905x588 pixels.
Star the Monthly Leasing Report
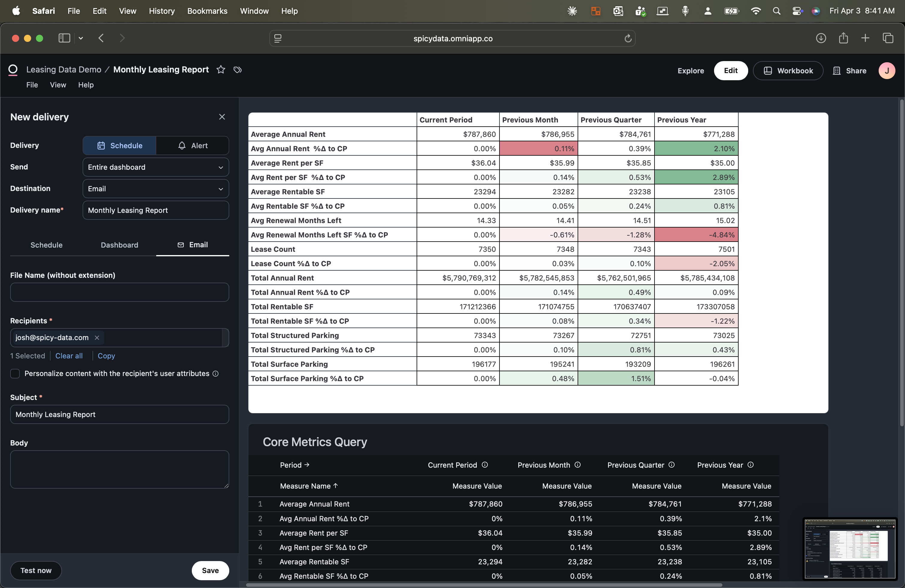[221, 69]
